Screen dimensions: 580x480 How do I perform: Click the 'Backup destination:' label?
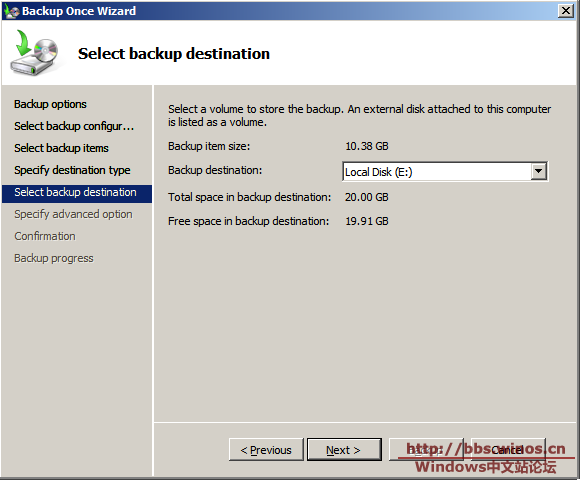pyautogui.click(x=215, y=170)
